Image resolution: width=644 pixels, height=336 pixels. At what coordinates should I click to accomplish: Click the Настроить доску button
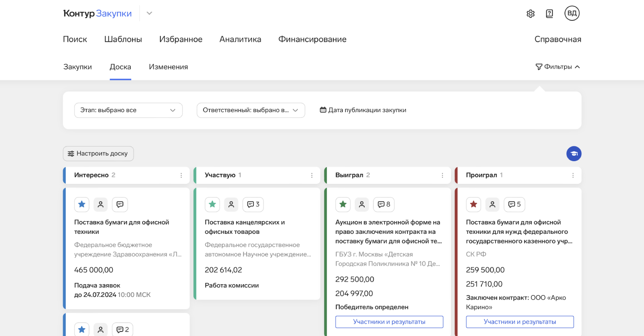pyautogui.click(x=98, y=153)
